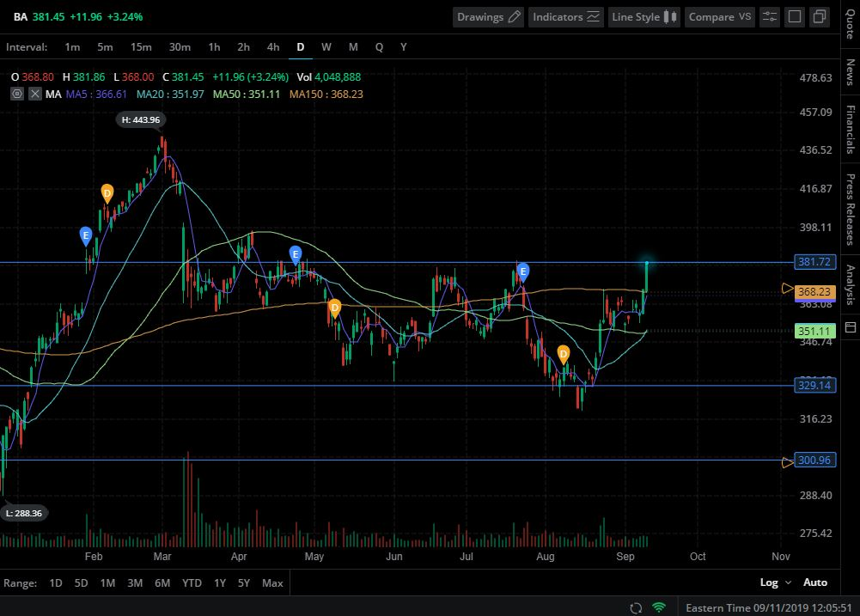Screen dimensions: 860x616
Task: Open the Indicators menu
Action: [565, 17]
